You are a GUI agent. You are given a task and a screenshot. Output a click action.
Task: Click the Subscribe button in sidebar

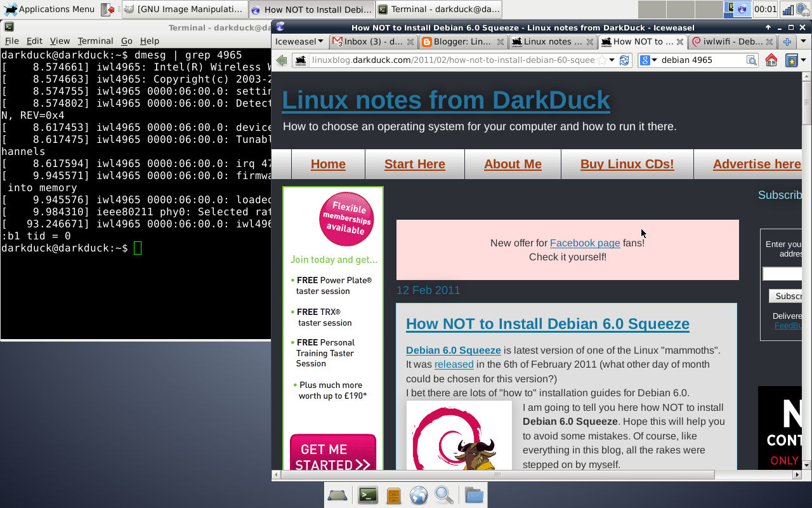point(785,296)
